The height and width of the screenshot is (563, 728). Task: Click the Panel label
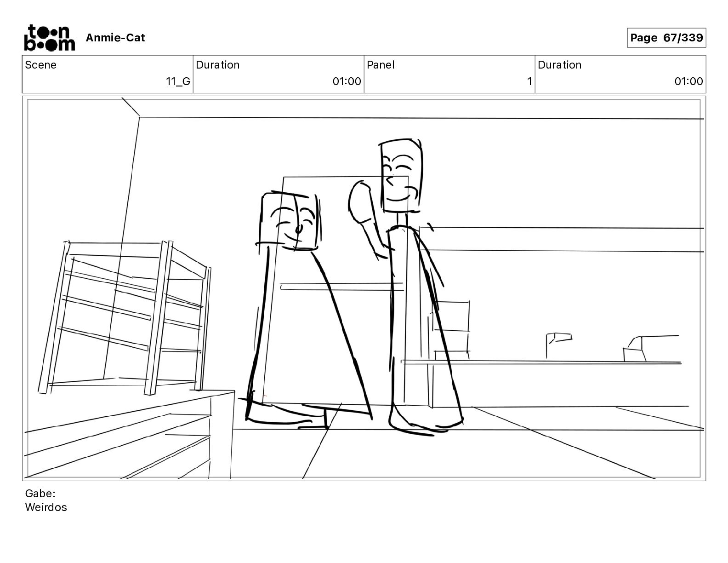(x=381, y=65)
